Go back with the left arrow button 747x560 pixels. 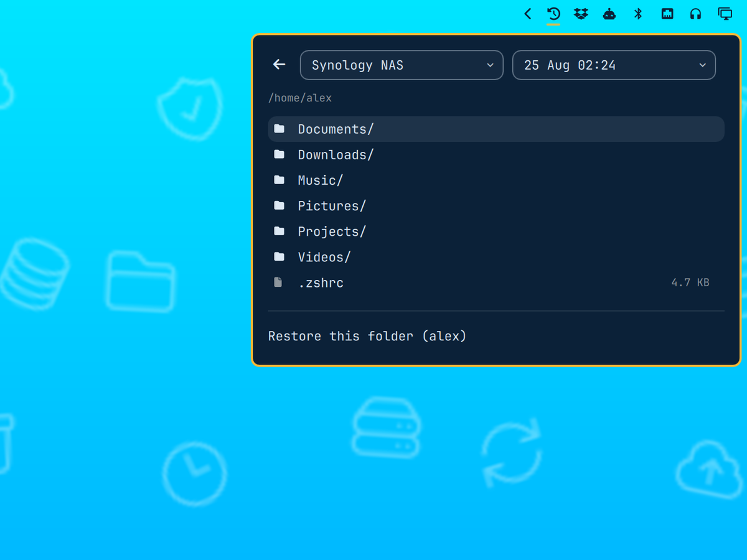pos(280,65)
